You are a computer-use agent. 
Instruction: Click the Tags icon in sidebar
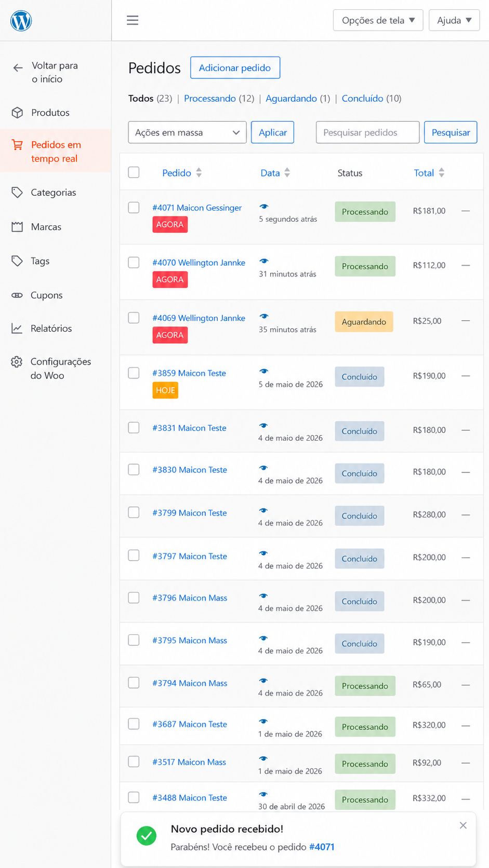coord(17,261)
